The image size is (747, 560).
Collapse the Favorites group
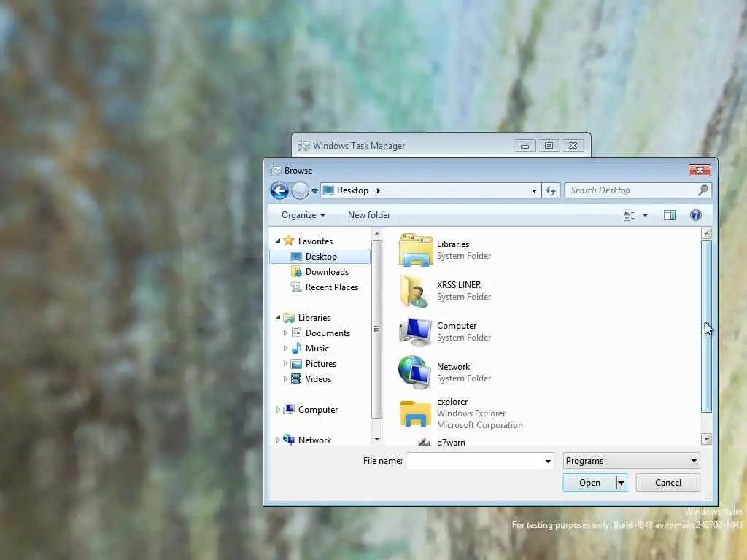tap(278, 241)
